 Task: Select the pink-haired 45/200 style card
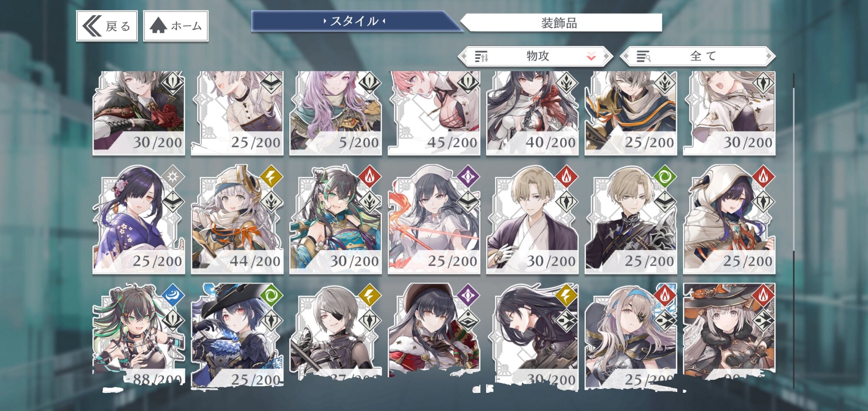point(434,113)
